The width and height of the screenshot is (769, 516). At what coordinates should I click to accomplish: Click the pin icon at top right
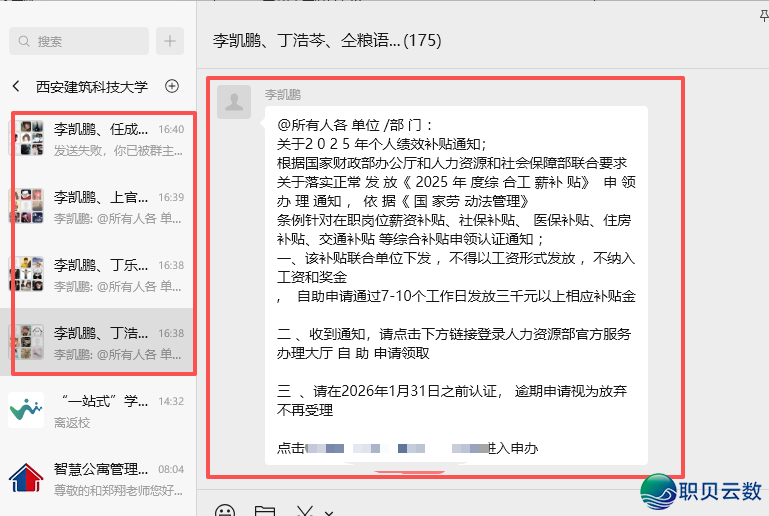tap(762, 14)
